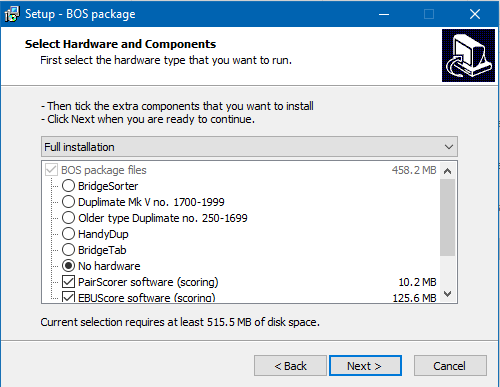Expand installation type list via chevron arrow
This screenshot has width=500, height=387.
tap(449, 147)
